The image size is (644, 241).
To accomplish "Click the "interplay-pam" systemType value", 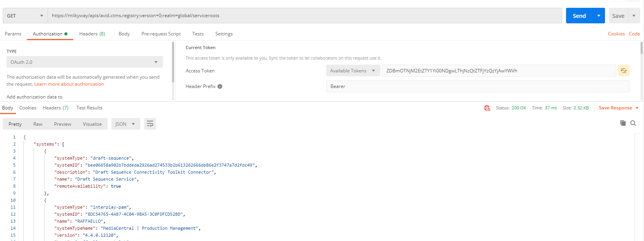I will click(x=110, y=207).
